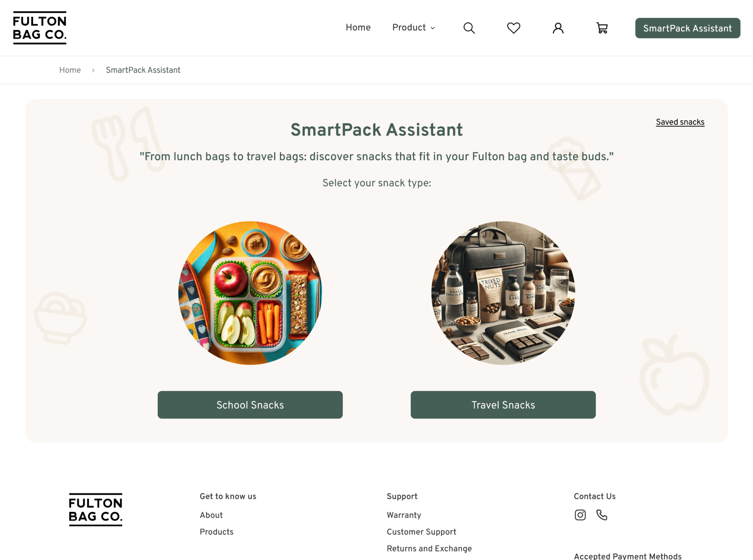This screenshot has width=753, height=560.
Task: View wishlist via heart icon
Action: (x=514, y=28)
